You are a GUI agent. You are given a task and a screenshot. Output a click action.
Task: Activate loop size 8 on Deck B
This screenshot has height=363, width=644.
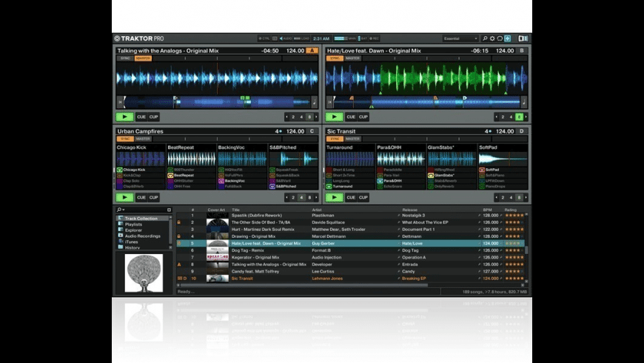pos(519,117)
